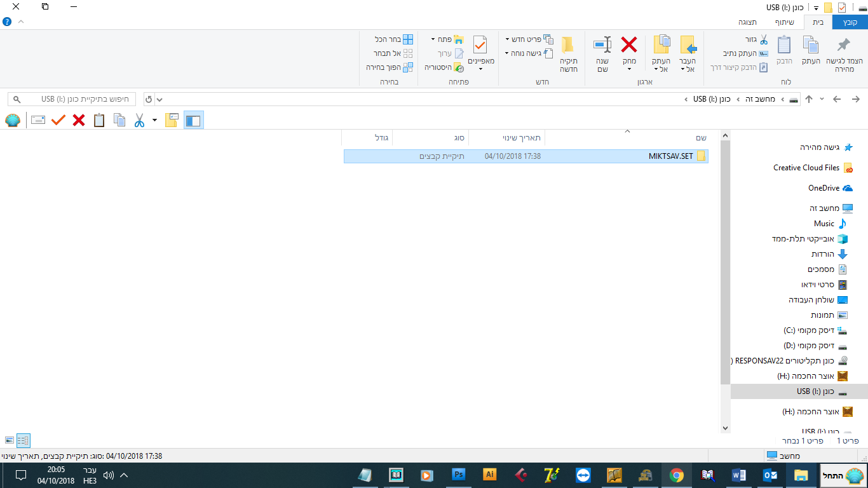Open the Easy access (גישה נוחה) dropdown
The height and width of the screenshot is (488, 868).
[x=529, y=53]
